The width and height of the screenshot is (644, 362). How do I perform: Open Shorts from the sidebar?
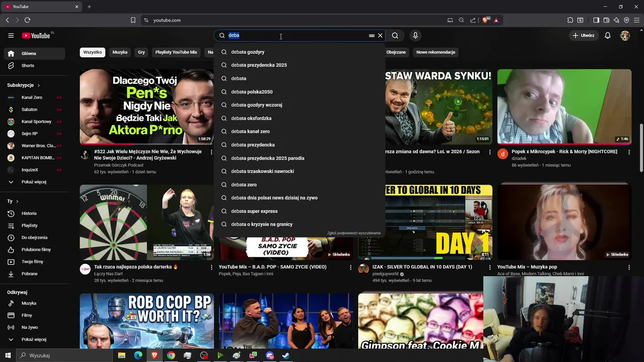pyautogui.click(x=34, y=65)
